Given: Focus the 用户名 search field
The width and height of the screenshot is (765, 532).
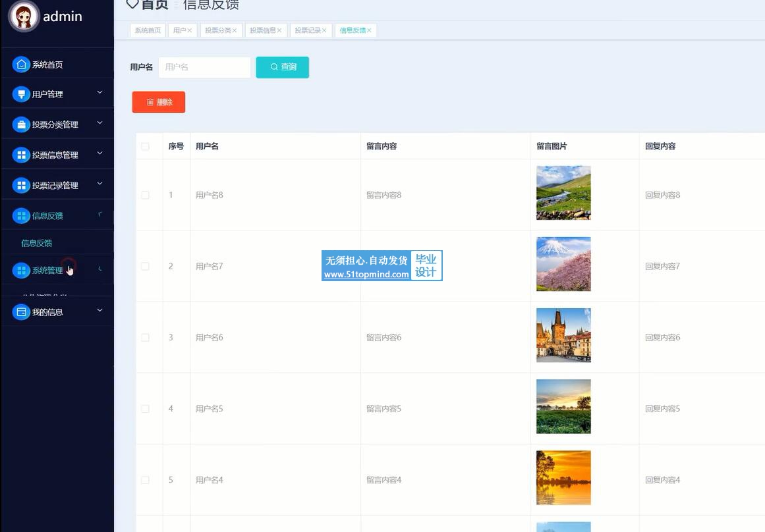Looking at the screenshot, I should click(x=204, y=67).
